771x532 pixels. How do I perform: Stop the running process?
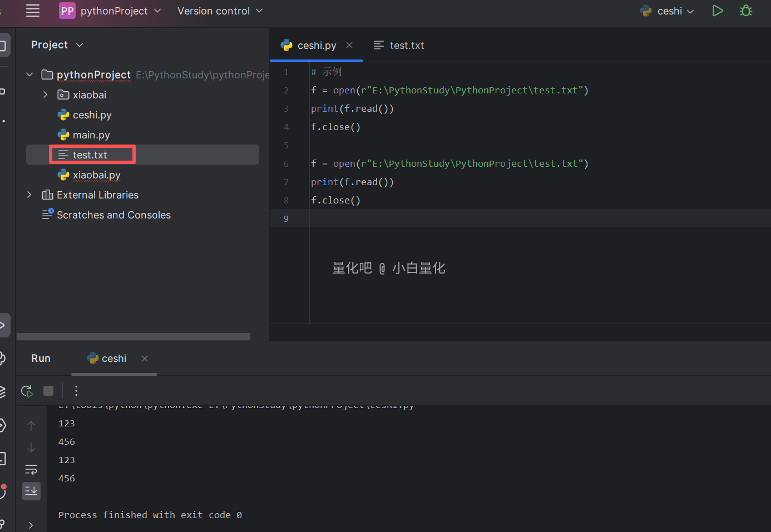(x=48, y=391)
